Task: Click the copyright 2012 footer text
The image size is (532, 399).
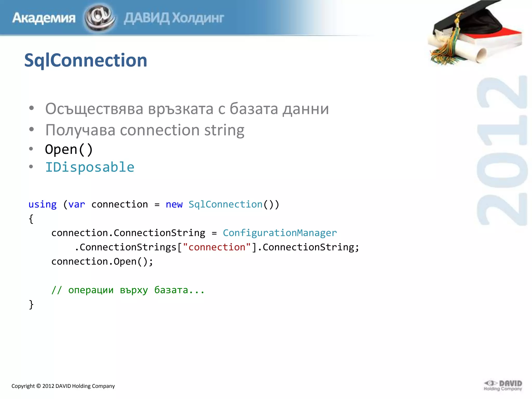Action: [63, 386]
